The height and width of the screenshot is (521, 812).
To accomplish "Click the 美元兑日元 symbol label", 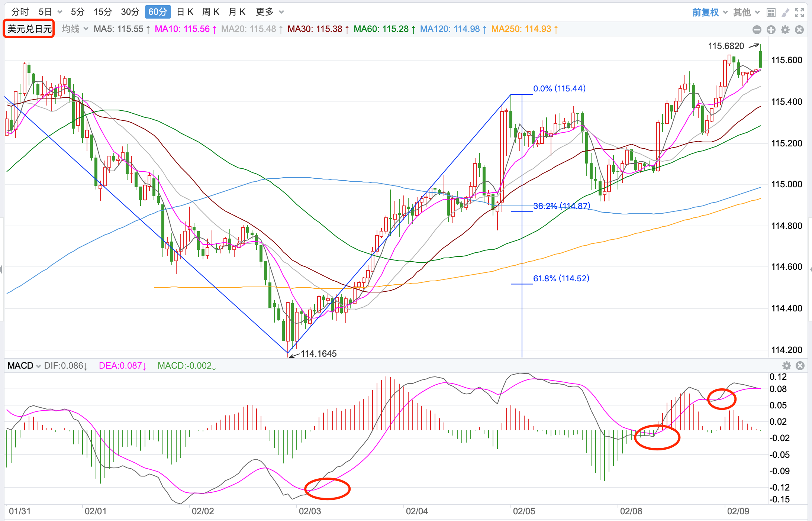I will (x=29, y=29).
